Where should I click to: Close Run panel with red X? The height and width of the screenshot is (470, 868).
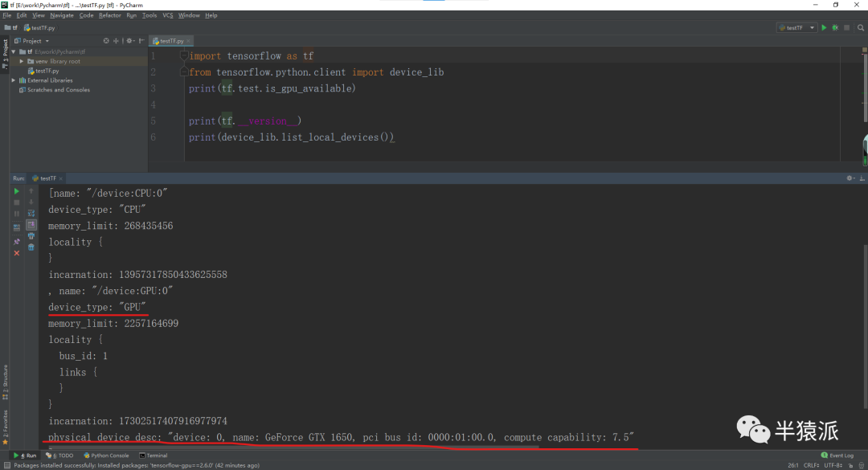click(x=17, y=253)
